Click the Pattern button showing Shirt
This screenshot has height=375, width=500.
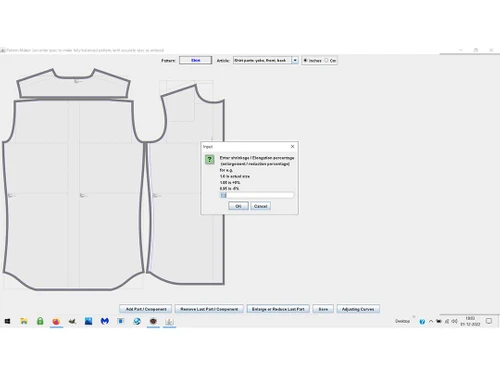pos(195,60)
